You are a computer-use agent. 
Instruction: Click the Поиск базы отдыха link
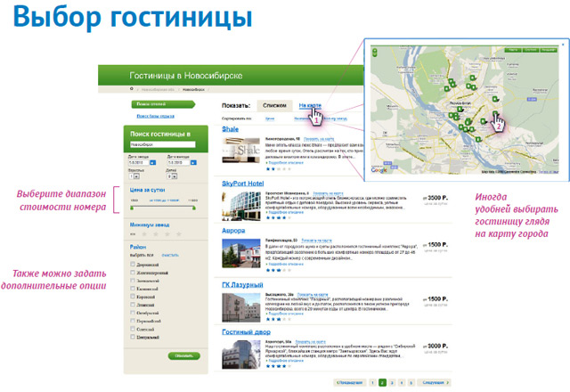pos(156,116)
